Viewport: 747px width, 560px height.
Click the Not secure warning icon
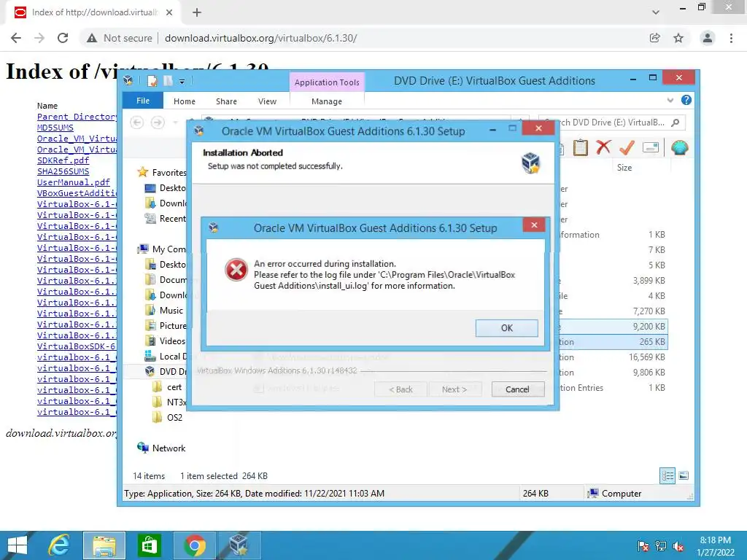click(x=92, y=38)
